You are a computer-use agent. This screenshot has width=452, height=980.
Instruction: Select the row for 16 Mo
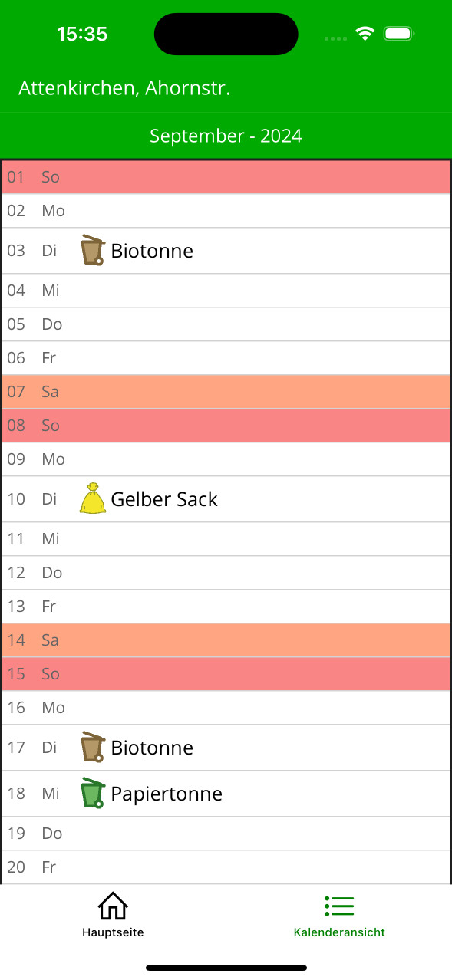(x=226, y=708)
